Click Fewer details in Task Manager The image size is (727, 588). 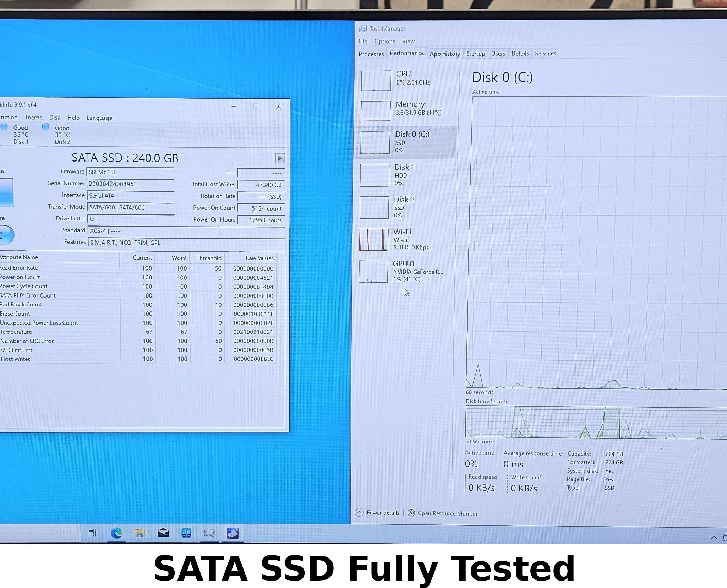[x=377, y=513]
